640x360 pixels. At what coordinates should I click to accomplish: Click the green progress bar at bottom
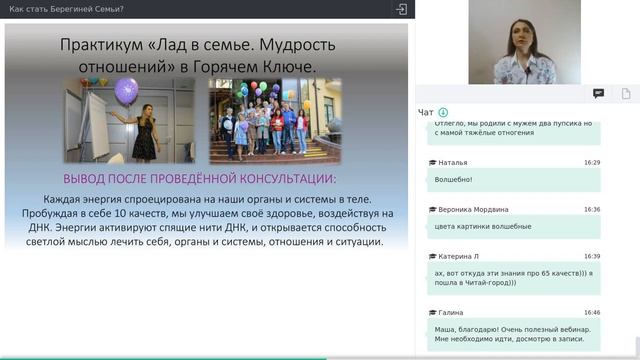click(163, 358)
